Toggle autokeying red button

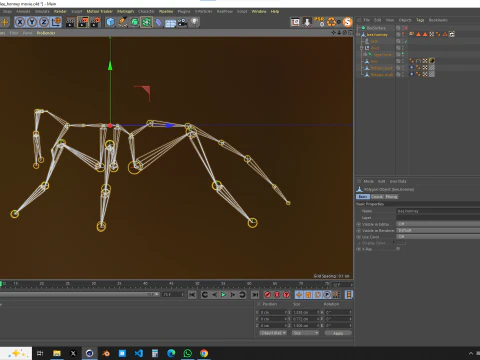coord(277,295)
